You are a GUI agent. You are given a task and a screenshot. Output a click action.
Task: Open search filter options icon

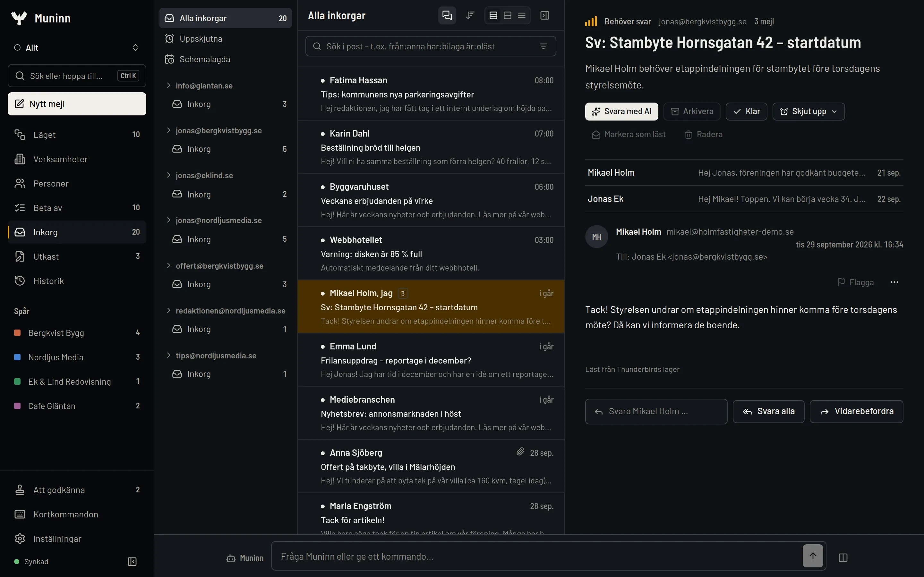tap(543, 46)
